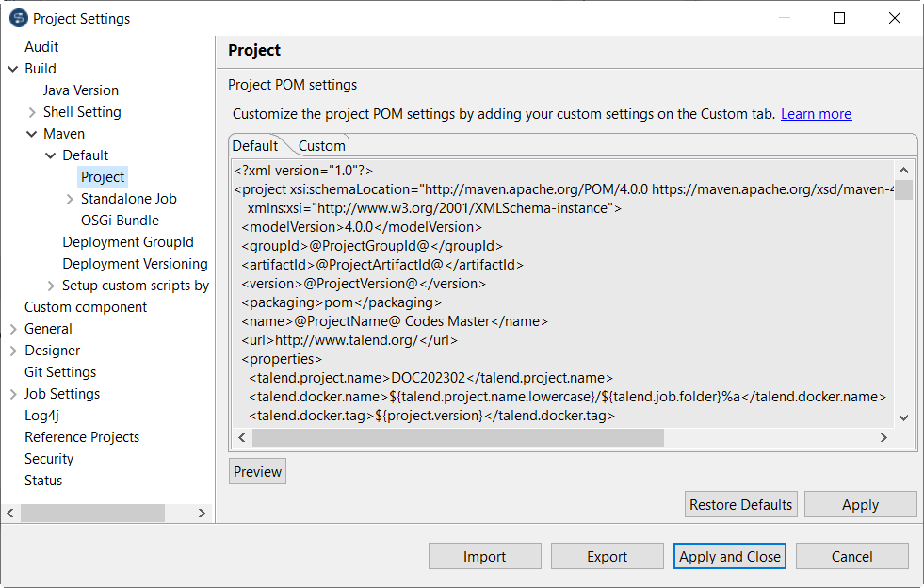The image size is (924, 588).
Task: Click Restore Defaults
Action: tap(740, 504)
